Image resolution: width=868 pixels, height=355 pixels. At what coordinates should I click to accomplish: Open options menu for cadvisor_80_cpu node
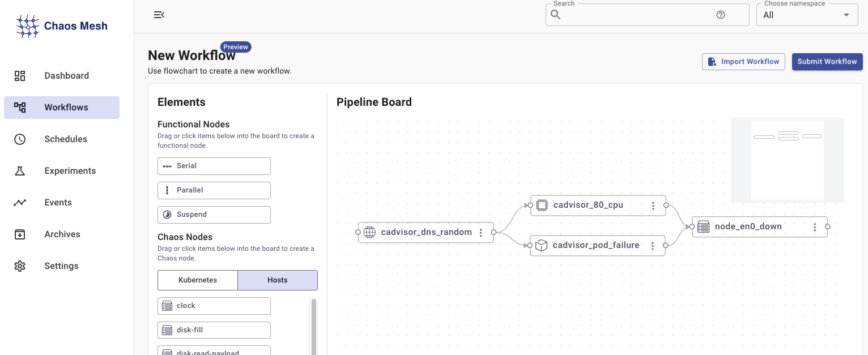click(653, 206)
